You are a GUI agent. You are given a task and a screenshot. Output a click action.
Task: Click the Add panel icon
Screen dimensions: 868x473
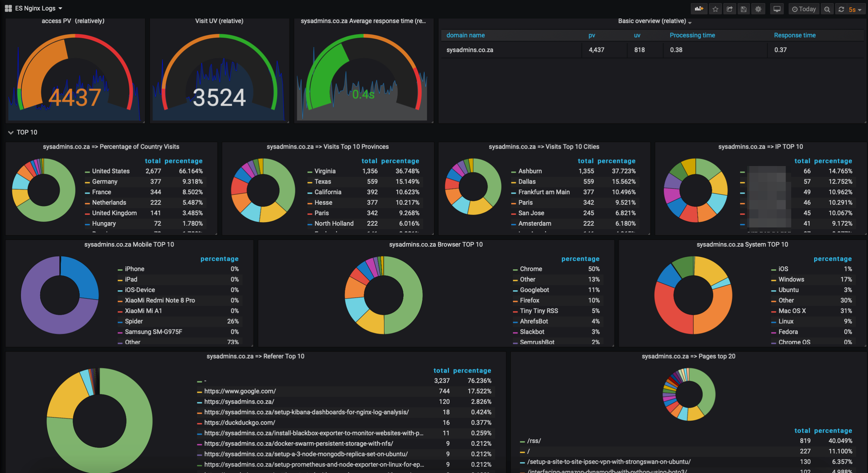click(x=699, y=9)
